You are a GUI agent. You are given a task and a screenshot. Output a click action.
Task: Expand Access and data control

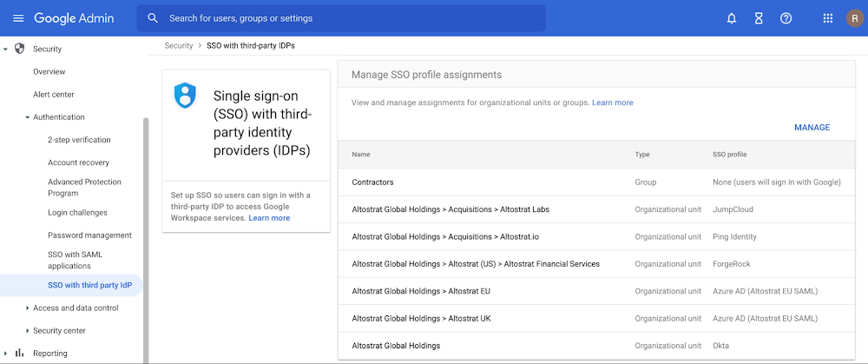click(x=27, y=308)
